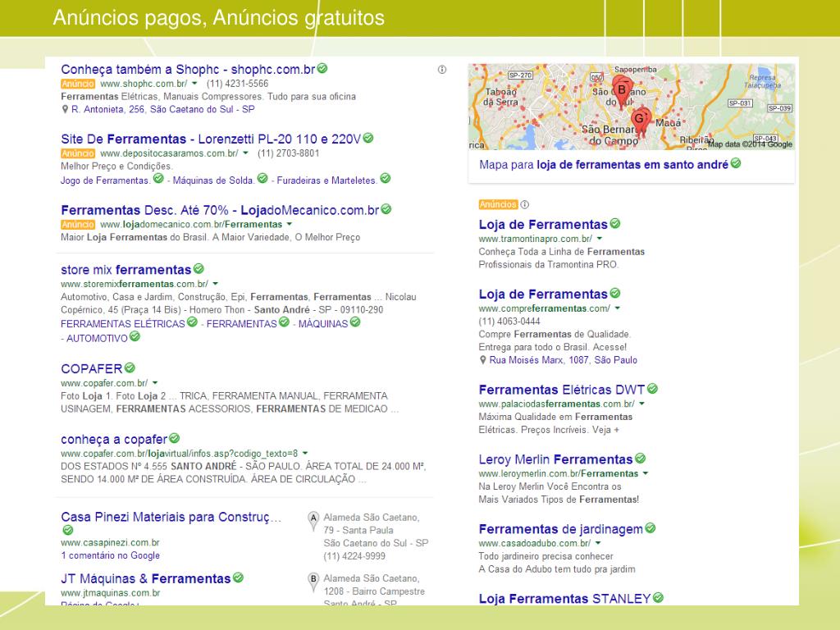Open Leroy Merlin Ferramentas ad
Viewport: 840px width, 630px height.
(555, 459)
